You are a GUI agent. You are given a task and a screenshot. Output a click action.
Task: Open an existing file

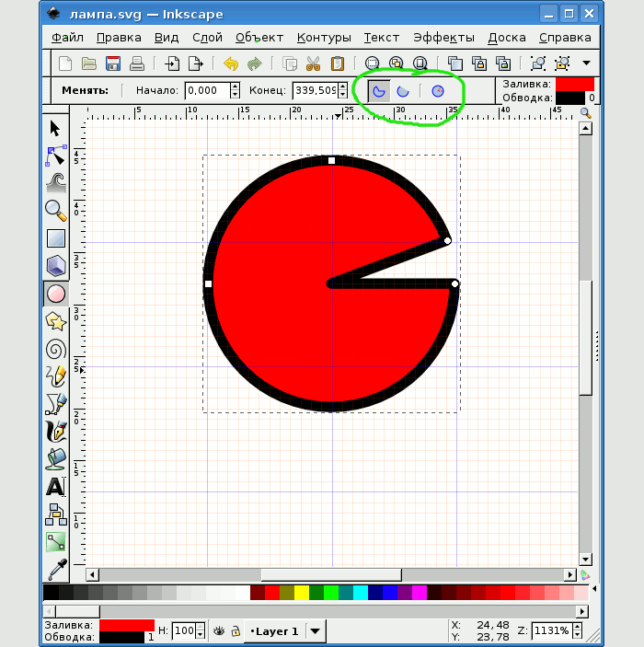click(89, 64)
